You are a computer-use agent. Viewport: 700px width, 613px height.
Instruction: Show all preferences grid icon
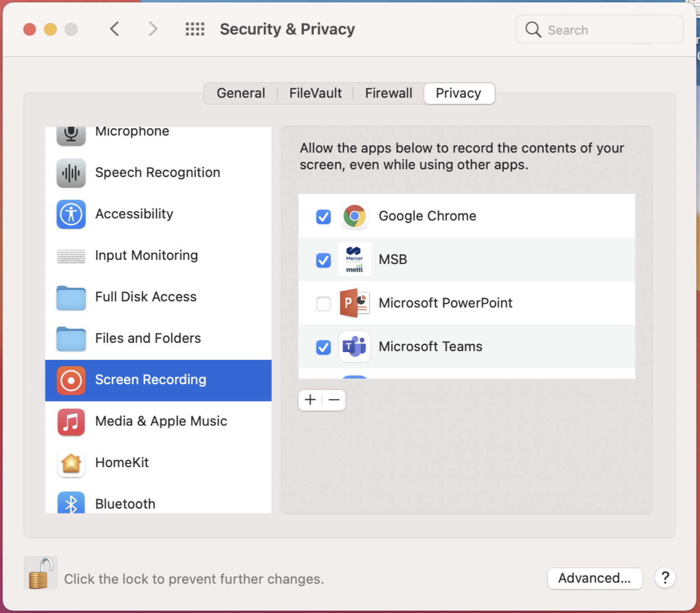[x=195, y=29]
